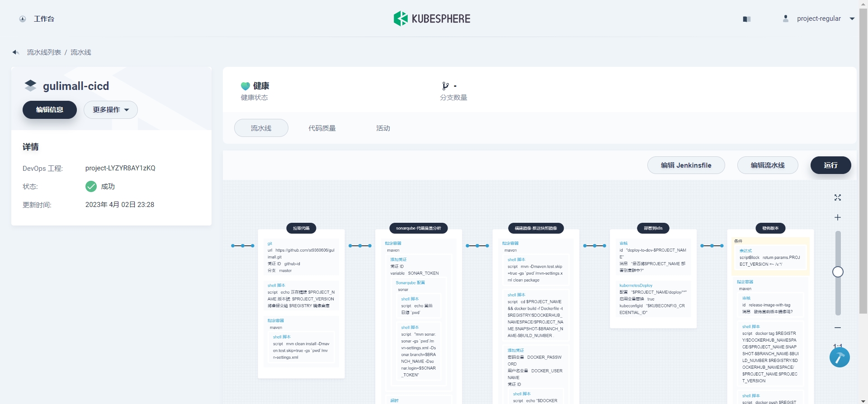Image resolution: width=868 pixels, height=404 pixels.
Task: Click the workbench icon beside 工作台
Action: click(x=23, y=19)
